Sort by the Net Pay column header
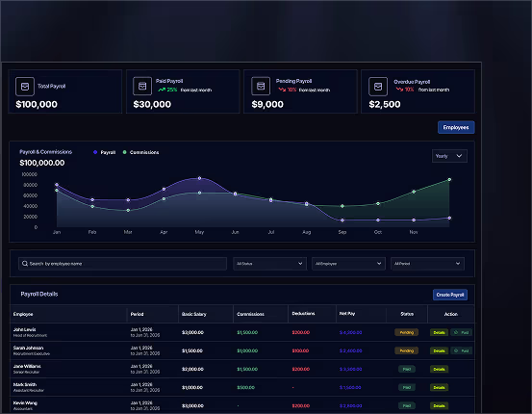 [x=347, y=314]
